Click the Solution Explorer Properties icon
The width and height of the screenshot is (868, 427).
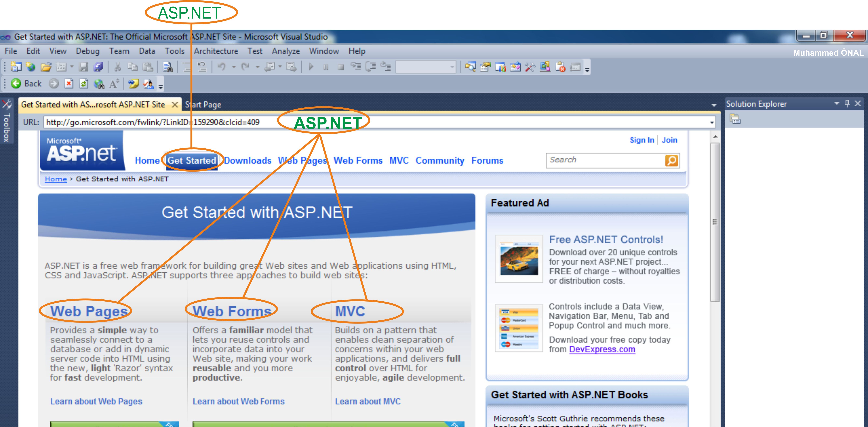point(735,119)
